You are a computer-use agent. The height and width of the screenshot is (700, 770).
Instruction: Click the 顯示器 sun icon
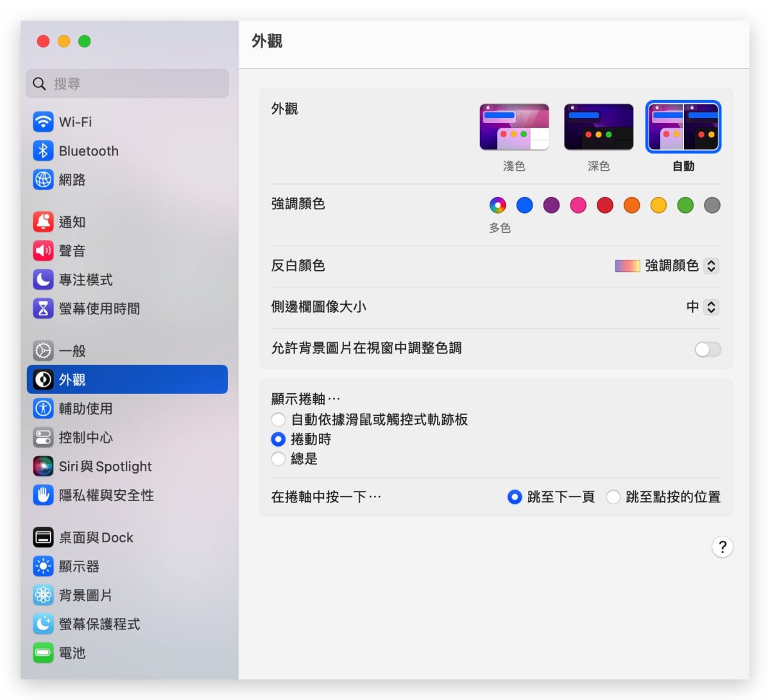pyautogui.click(x=43, y=567)
